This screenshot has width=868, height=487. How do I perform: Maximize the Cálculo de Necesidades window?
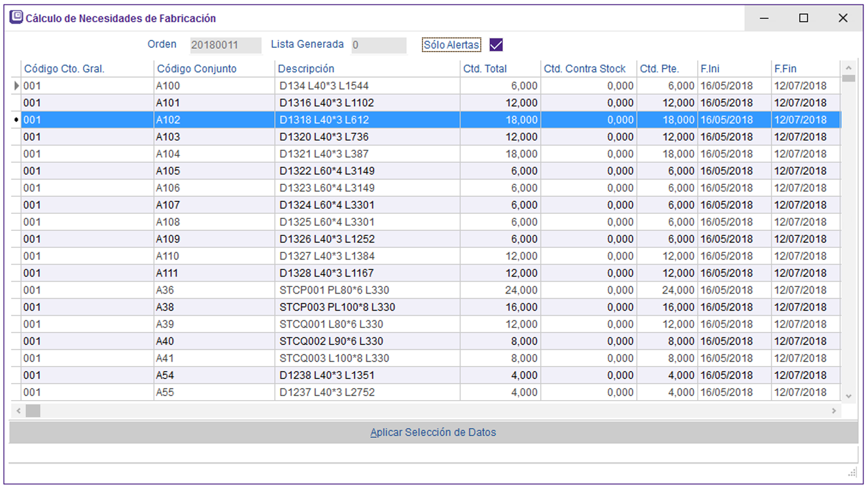tap(803, 18)
